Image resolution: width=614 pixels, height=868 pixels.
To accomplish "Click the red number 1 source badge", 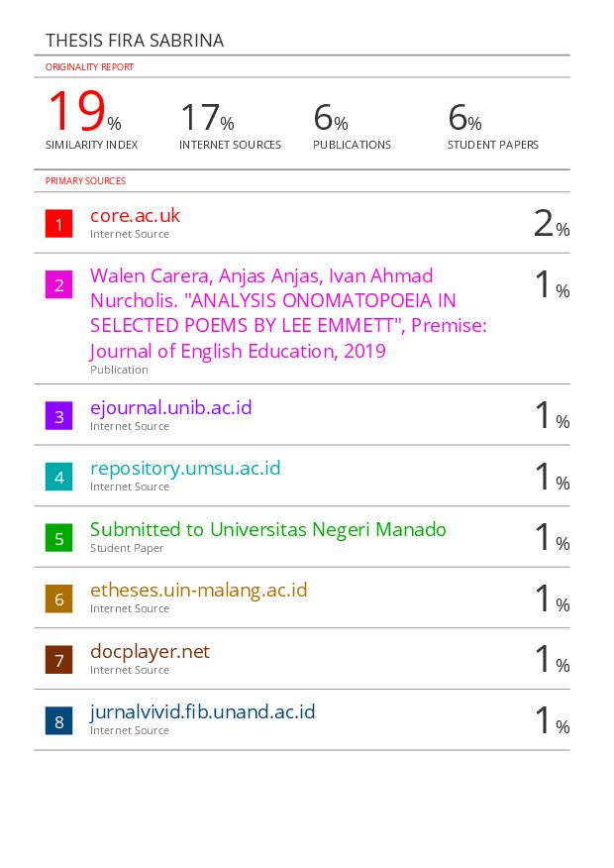I will [x=58, y=224].
